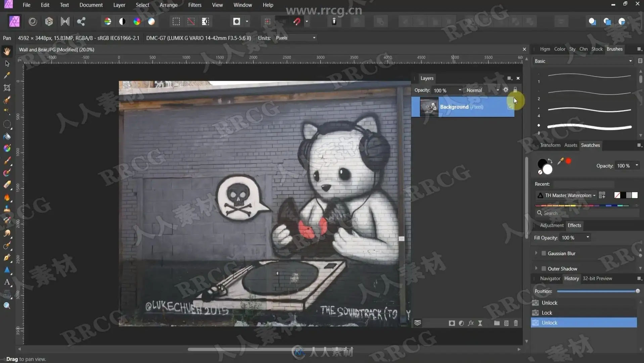Click the Invert Pixel Selection icon
Image resolution: width=644 pixels, height=363 pixels.
point(205,22)
